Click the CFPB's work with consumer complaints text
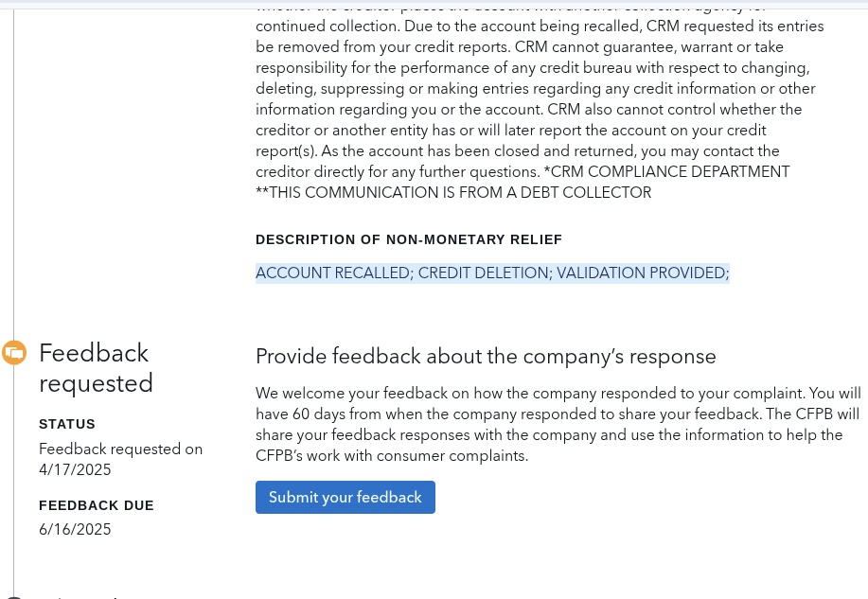The image size is (868, 599). (x=392, y=455)
